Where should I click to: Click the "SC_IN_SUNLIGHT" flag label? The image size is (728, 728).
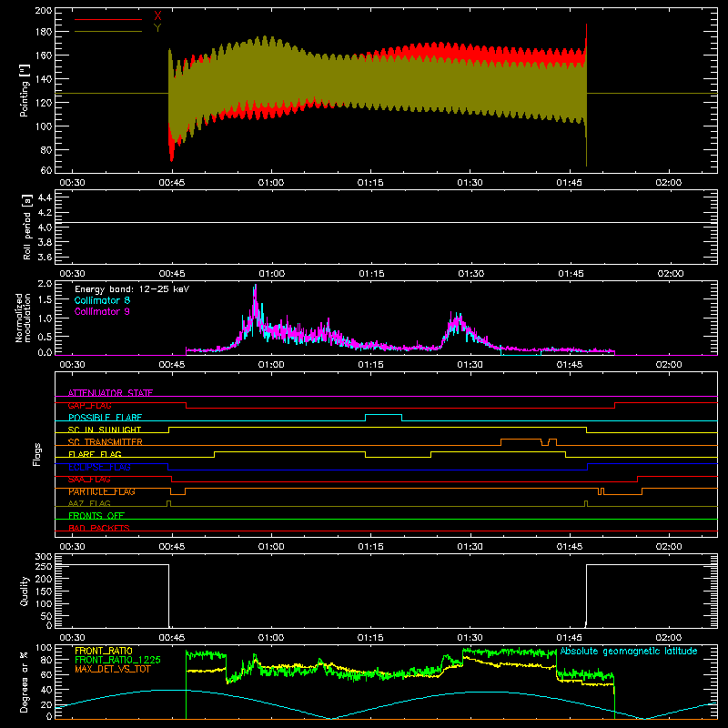pyautogui.click(x=105, y=430)
